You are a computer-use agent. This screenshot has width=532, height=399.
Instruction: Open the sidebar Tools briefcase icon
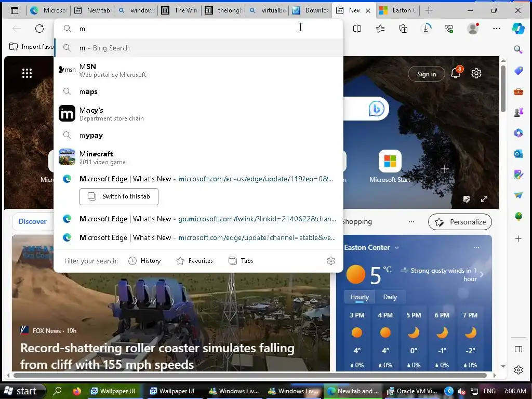pyautogui.click(x=518, y=91)
